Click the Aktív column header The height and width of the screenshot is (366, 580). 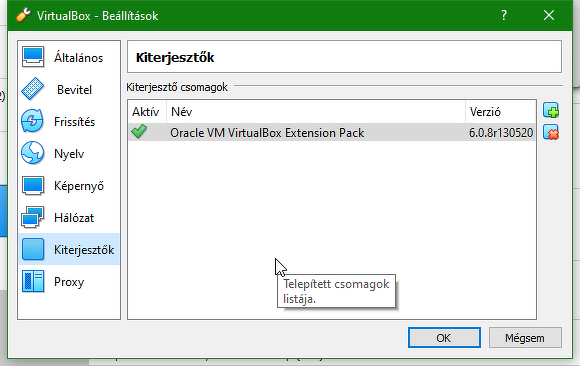click(147, 112)
